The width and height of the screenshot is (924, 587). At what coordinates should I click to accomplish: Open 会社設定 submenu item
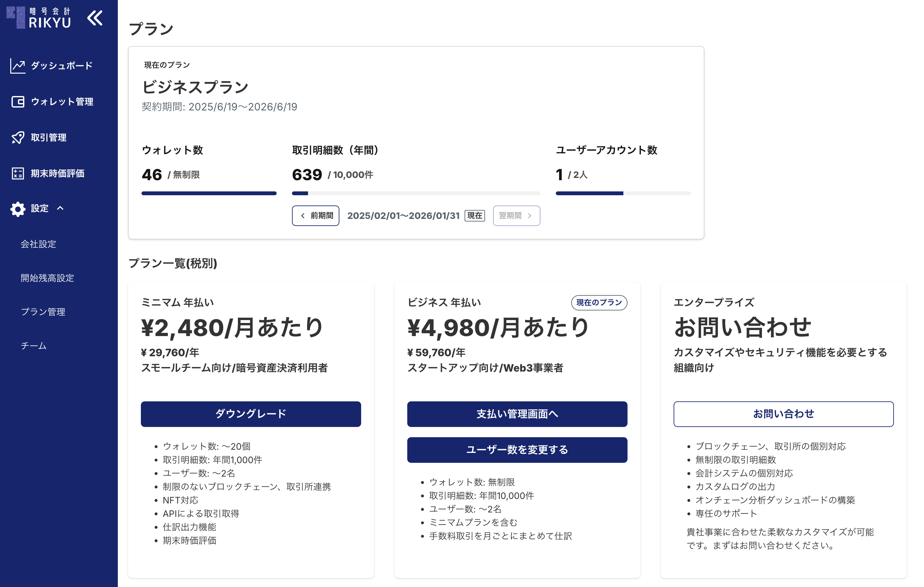coord(38,244)
